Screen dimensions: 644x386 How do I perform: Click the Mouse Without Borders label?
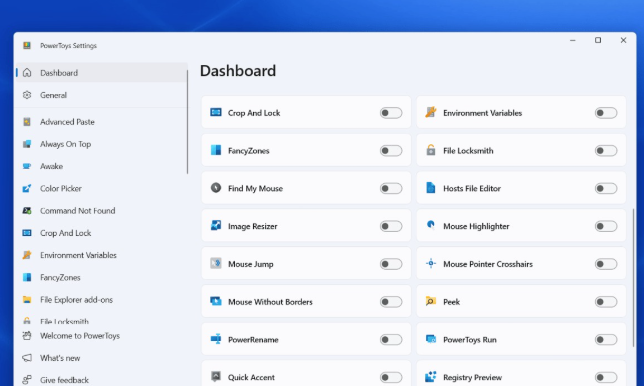click(270, 302)
